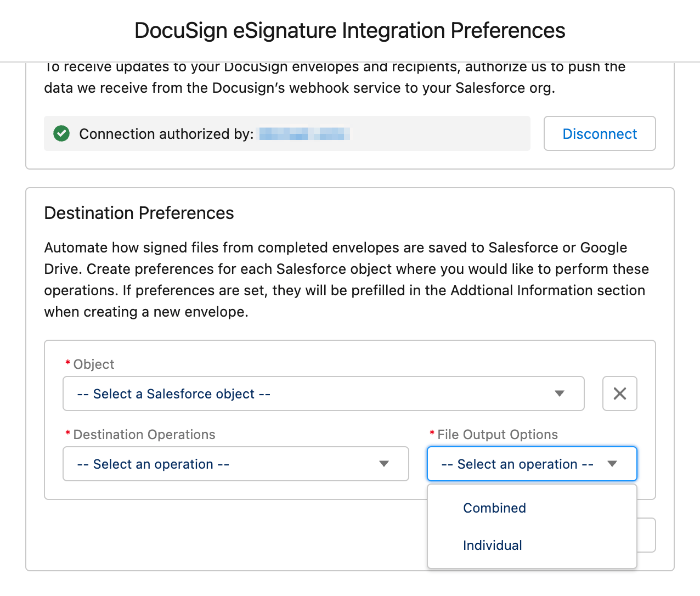Viewport: 700px width, 596px height.
Task: Click the File Output Options label
Action: point(498,435)
